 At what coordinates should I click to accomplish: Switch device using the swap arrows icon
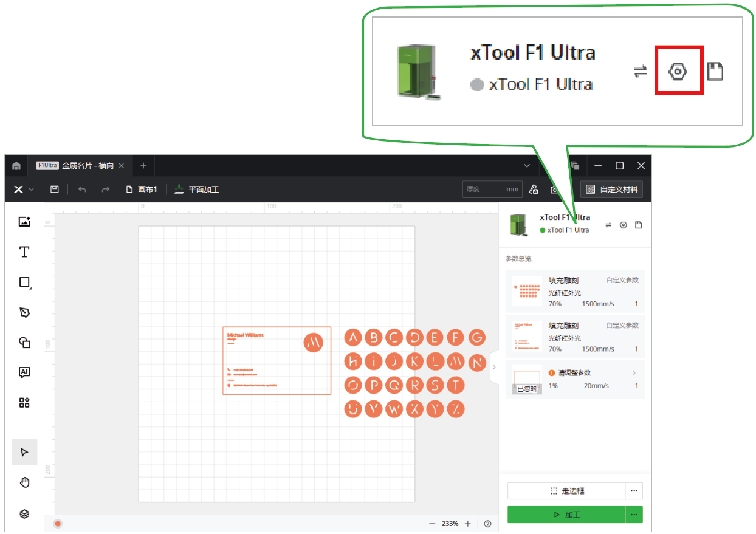608,225
